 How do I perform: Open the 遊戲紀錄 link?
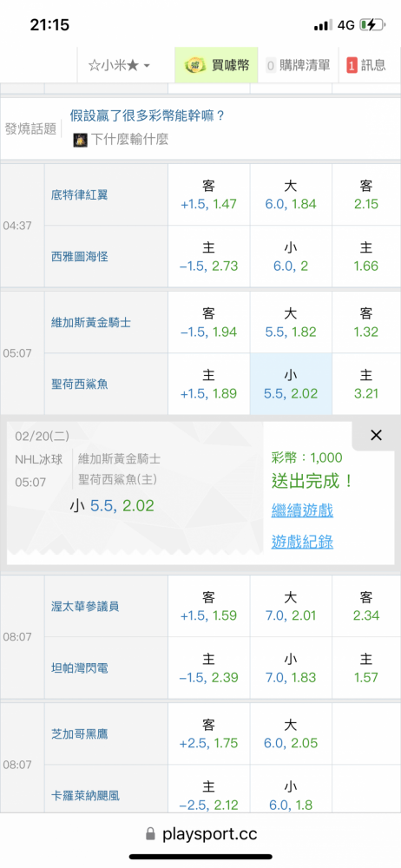pos(302,542)
